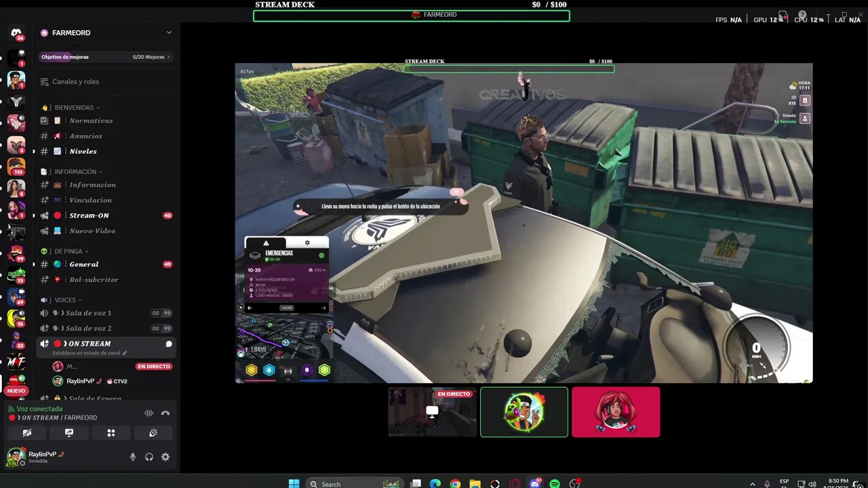
Task: Open the clock showing 8:50 PM
Action: (838, 483)
